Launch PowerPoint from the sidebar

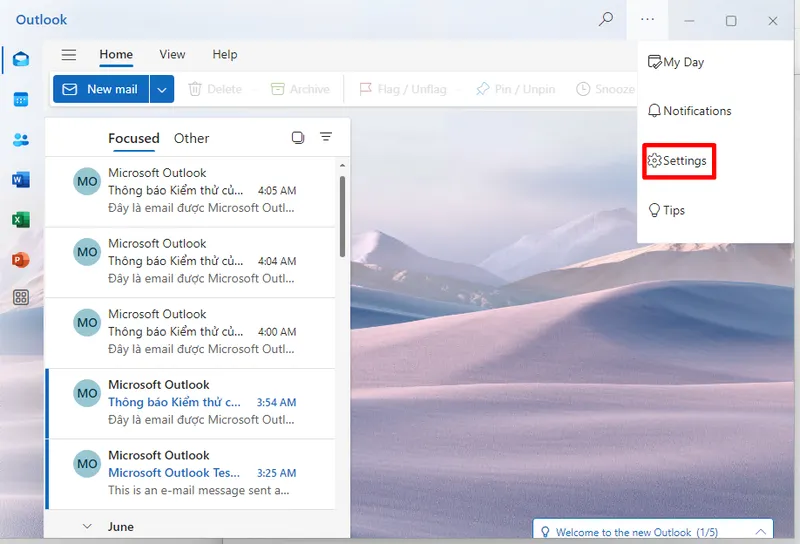point(21,260)
